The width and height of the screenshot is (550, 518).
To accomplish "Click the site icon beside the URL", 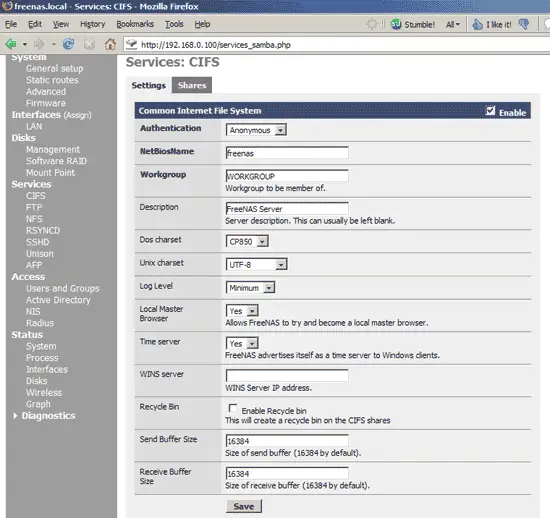I will click(x=132, y=45).
